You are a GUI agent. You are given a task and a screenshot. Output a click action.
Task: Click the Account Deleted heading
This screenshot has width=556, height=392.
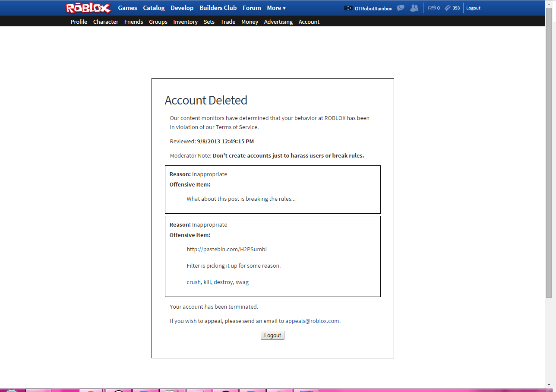tap(206, 100)
